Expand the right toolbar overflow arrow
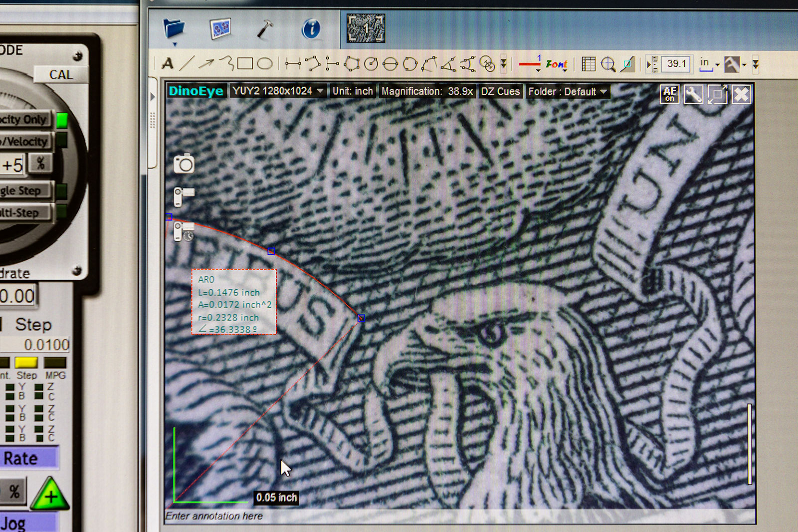The width and height of the screenshot is (798, 532). tap(756, 64)
